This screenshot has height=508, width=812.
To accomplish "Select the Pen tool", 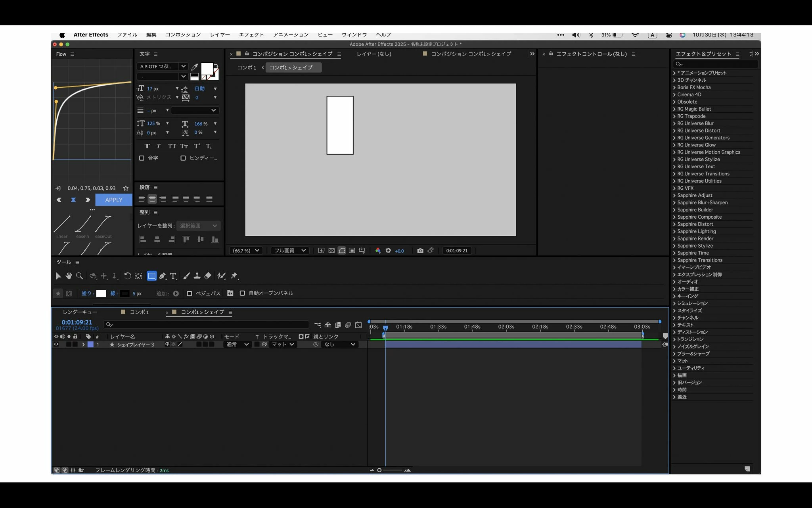I will 162,276.
